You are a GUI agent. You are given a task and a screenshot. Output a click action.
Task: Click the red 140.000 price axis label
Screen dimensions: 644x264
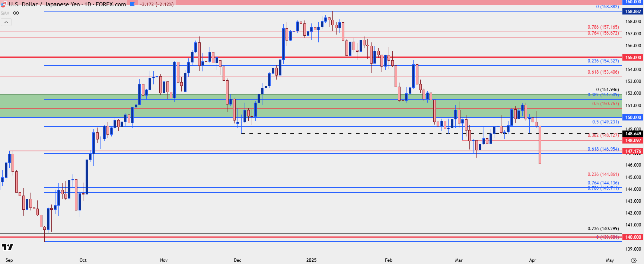633,237
